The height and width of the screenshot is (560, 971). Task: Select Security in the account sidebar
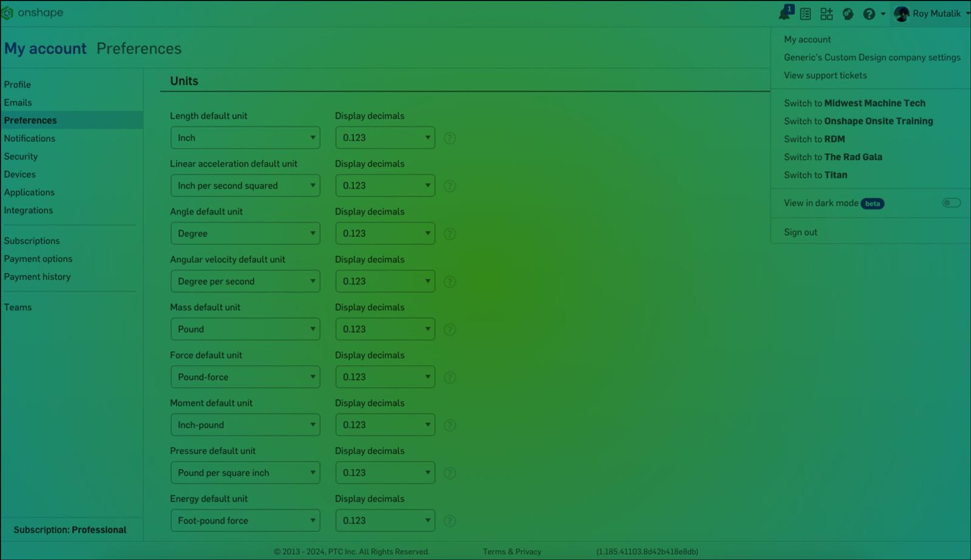[x=21, y=157]
